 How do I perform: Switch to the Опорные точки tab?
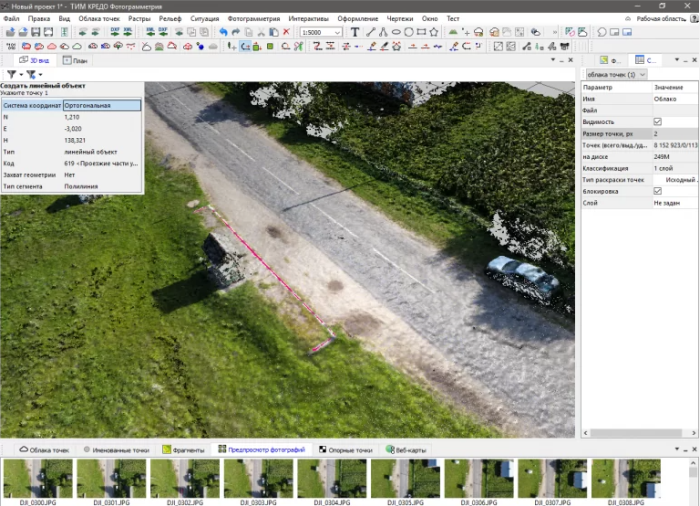click(x=345, y=450)
